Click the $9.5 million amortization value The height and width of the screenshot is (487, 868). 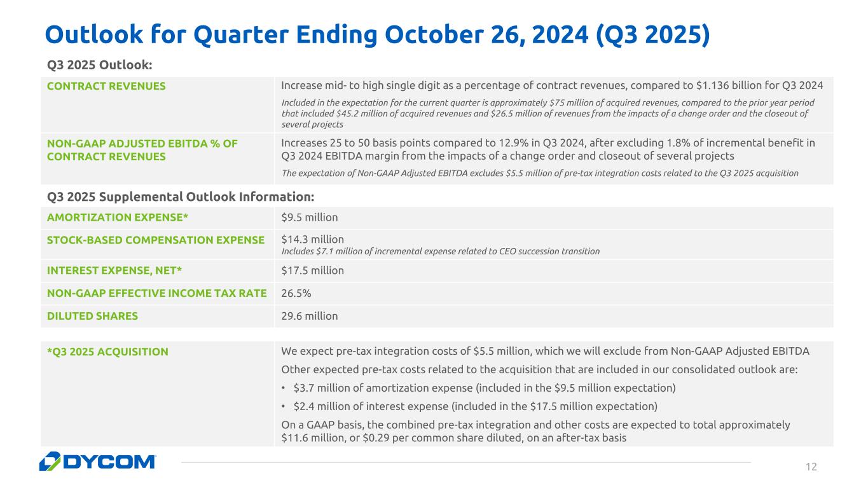310,217
